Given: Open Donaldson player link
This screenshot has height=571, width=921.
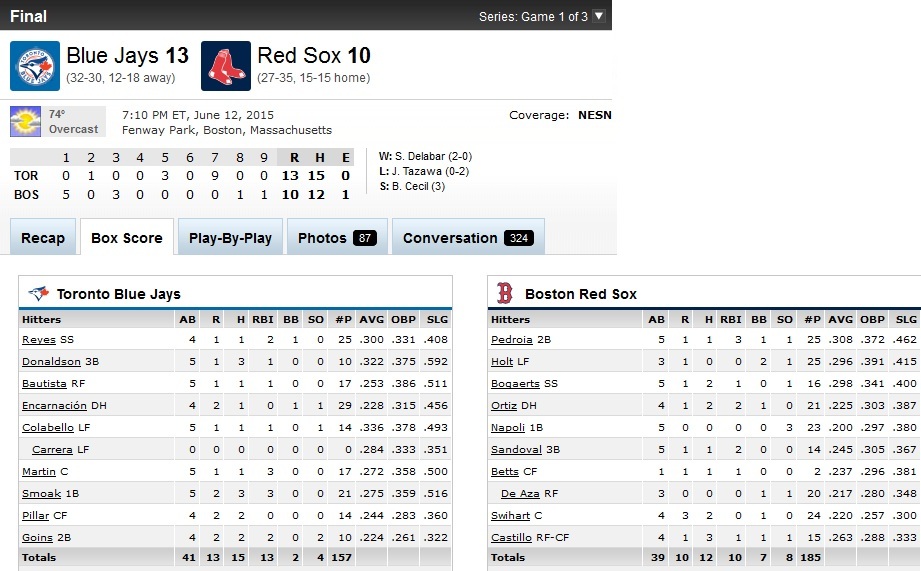Looking at the screenshot, I should click(50, 361).
